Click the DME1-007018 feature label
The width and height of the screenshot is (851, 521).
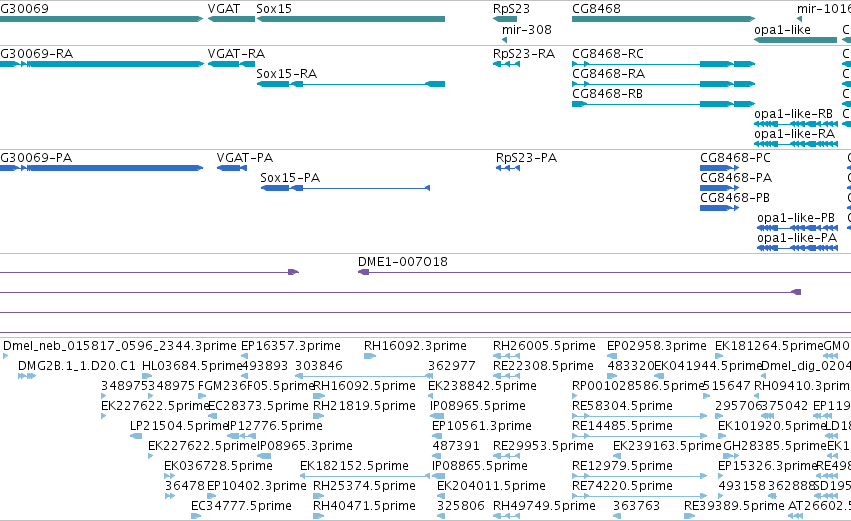click(x=403, y=262)
